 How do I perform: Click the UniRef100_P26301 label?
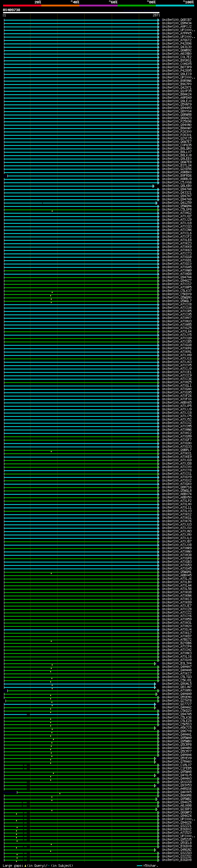(x=177, y=135)
